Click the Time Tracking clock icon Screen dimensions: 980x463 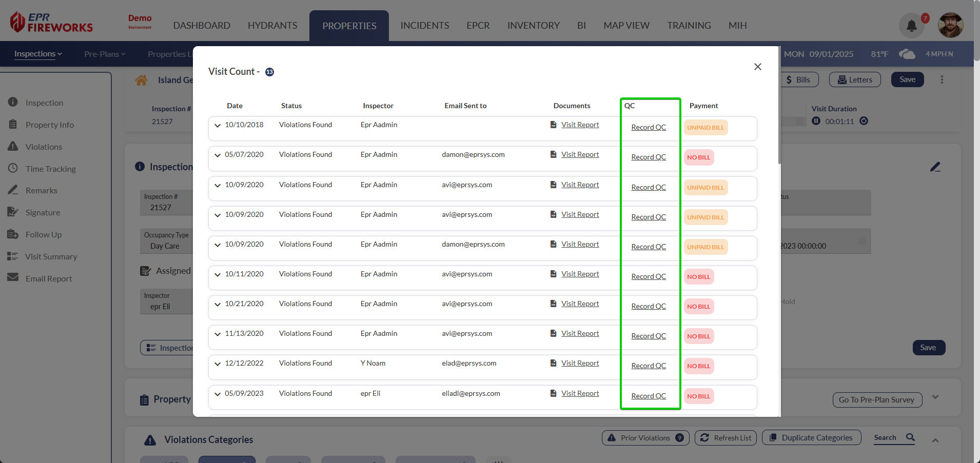(x=13, y=169)
